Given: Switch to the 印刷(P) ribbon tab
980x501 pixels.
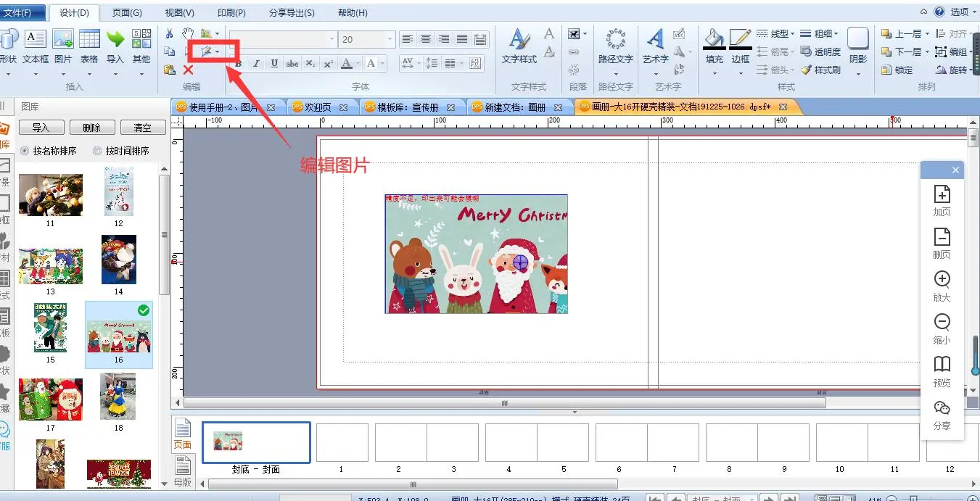Looking at the screenshot, I should [x=231, y=12].
